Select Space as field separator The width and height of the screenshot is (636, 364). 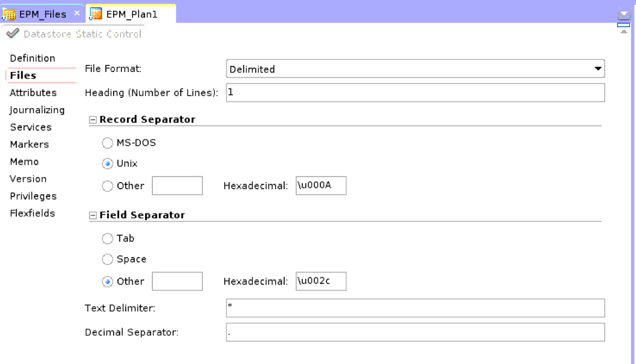(108, 259)
